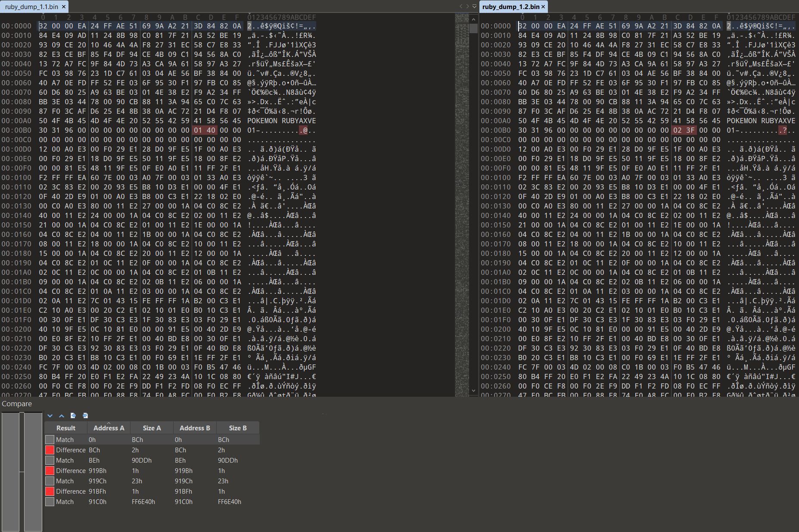Click the ASCII column header in left file

(x=282, y=17)
